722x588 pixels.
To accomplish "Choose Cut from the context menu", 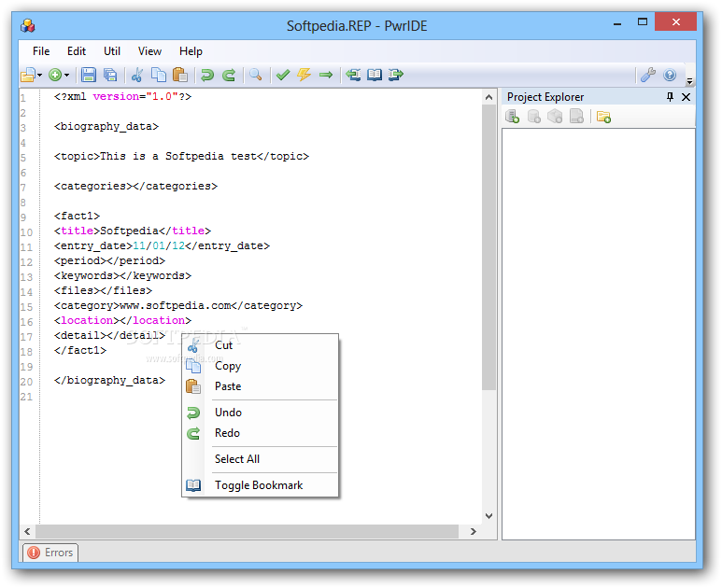I will (x=261, y=345).
